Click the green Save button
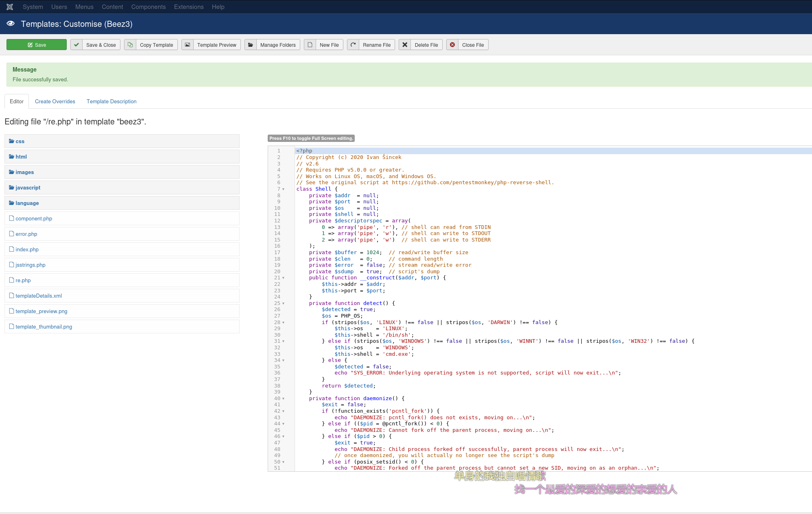812x514 pixels. (37, 45)
